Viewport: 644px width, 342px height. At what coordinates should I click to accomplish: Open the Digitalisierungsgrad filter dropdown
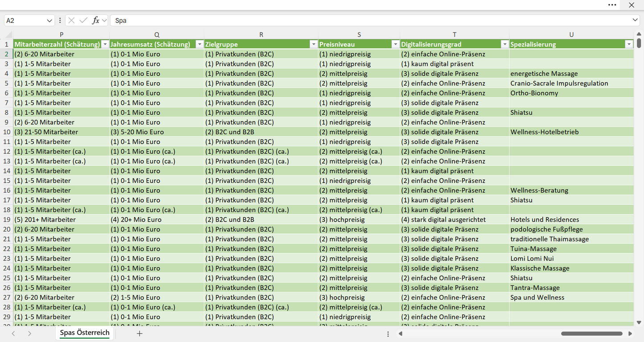click(x=505, y=44)
